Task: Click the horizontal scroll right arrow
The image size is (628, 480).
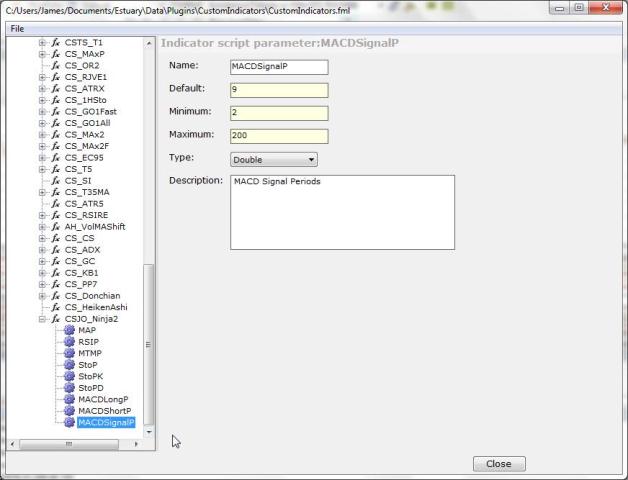Action: pos(136,444)
